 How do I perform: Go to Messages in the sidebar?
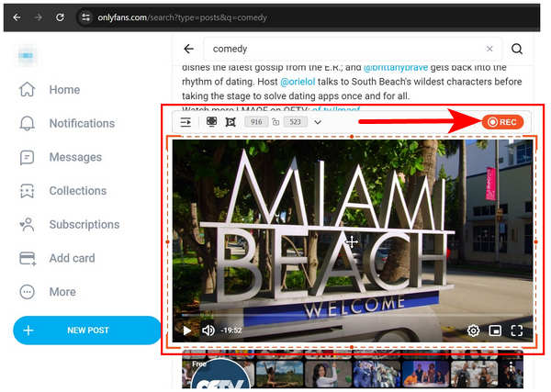[76, 157]
